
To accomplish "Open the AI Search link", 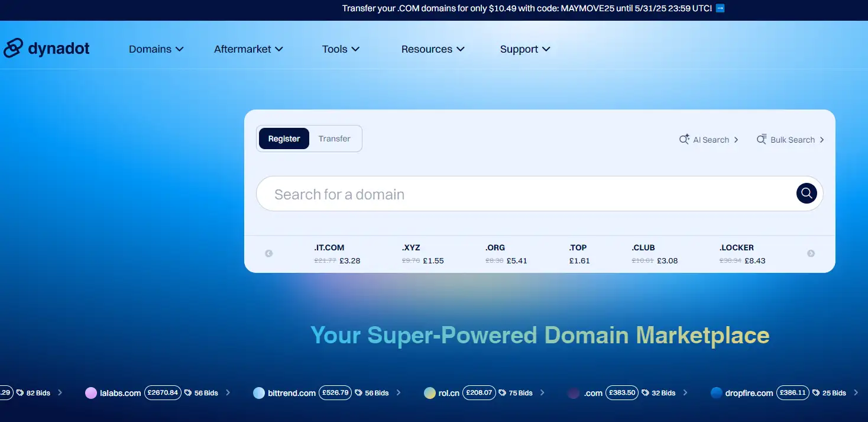I will click(709, 140).
